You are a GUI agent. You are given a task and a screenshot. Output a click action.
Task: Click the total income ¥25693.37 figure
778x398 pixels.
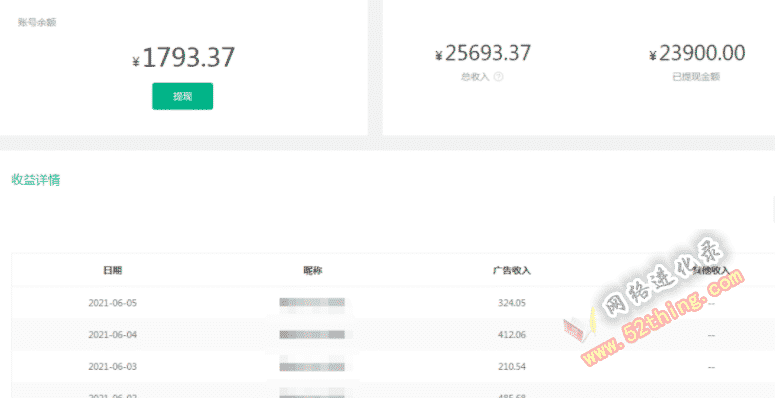(483, 53)
